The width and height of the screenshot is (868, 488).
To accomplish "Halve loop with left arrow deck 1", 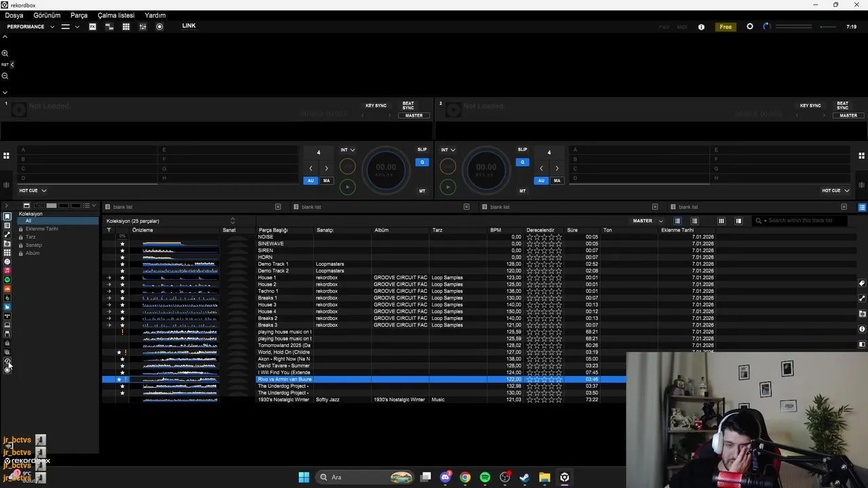I will [311, 168].
